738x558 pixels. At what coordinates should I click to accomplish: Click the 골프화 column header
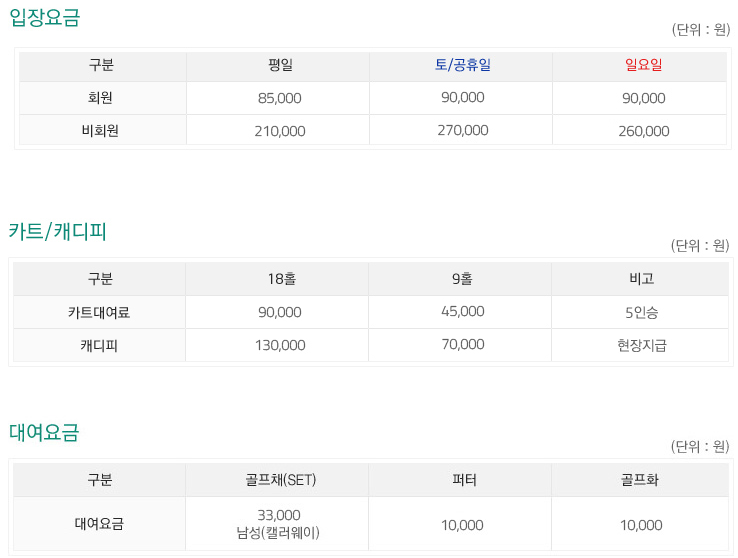tap(640, 480)
